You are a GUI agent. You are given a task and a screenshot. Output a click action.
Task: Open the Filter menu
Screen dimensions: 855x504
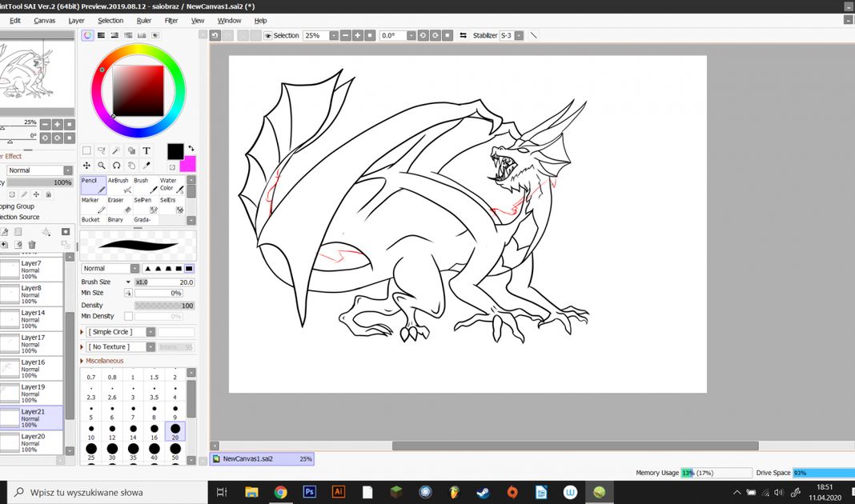tap(171, 21)
